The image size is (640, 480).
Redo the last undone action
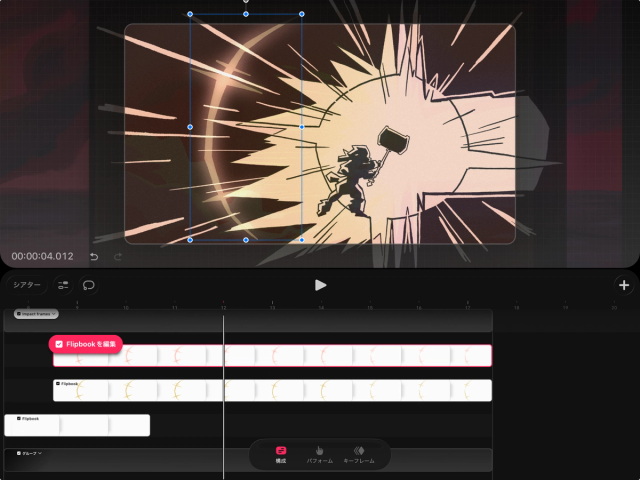click(x=118, y=256)
